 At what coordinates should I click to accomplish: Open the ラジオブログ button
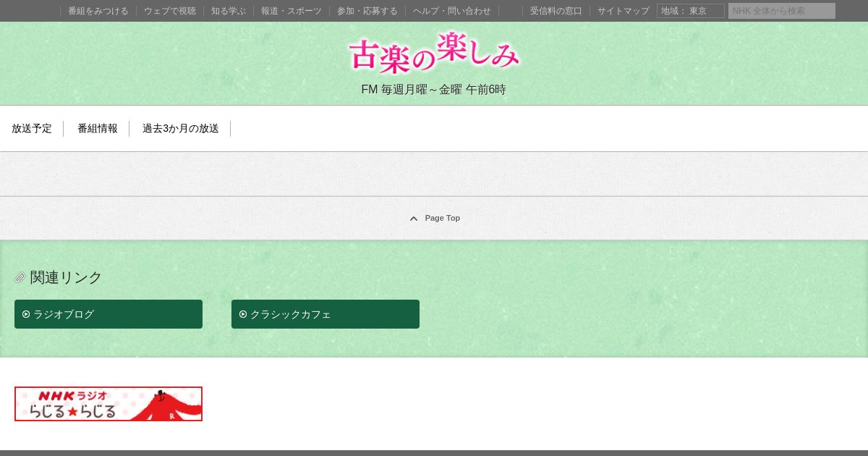pyautogui.click(x=109, y=314)
